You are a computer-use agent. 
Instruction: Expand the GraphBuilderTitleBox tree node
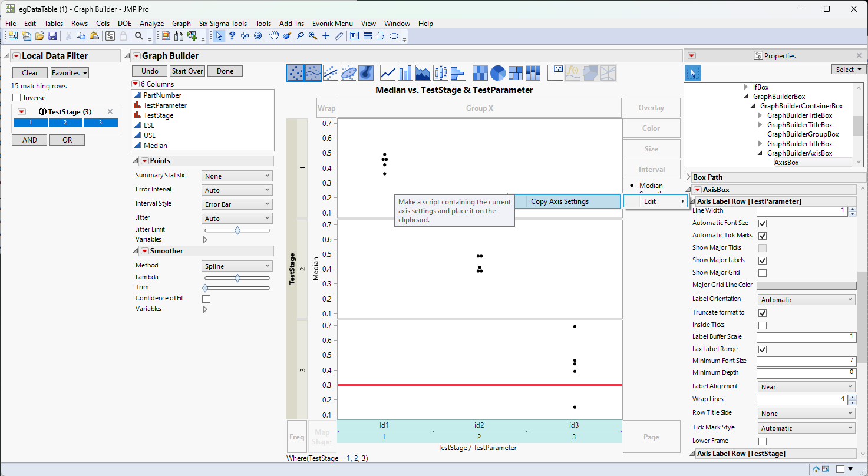pyautogui.click(x=760, y=115)
